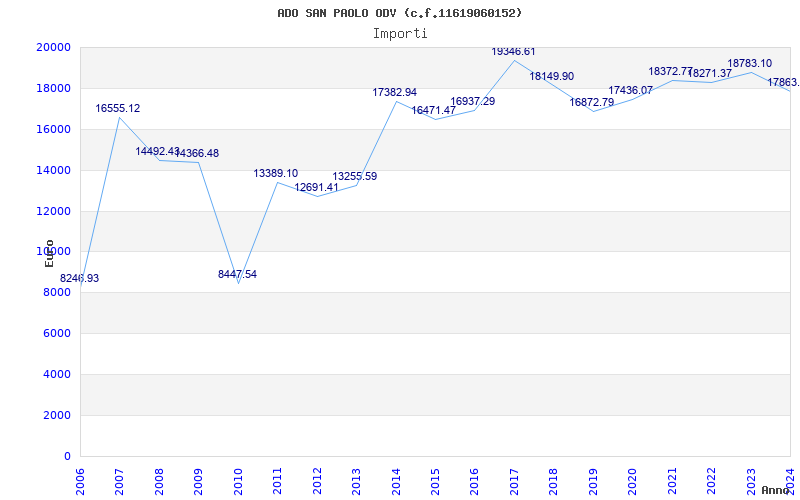Click the x-axis year label 2017

click(514, 481)
